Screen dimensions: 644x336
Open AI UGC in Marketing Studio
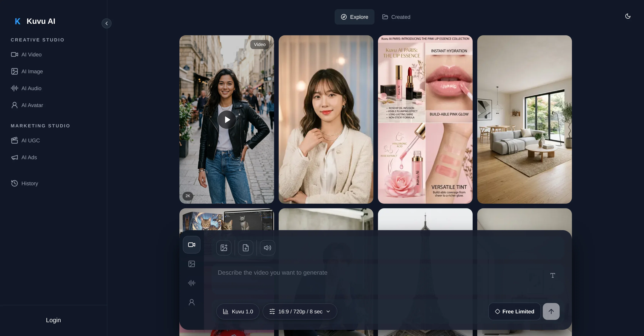point(25,140)
